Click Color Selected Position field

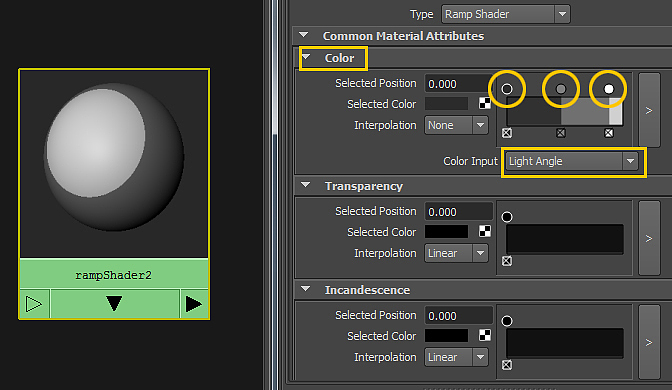coord(458,84)
